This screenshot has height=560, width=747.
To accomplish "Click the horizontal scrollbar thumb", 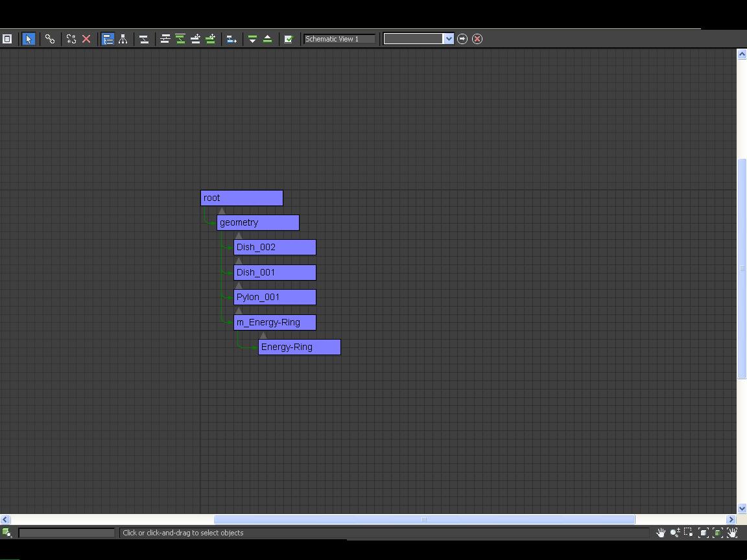I will coord(424,520).
